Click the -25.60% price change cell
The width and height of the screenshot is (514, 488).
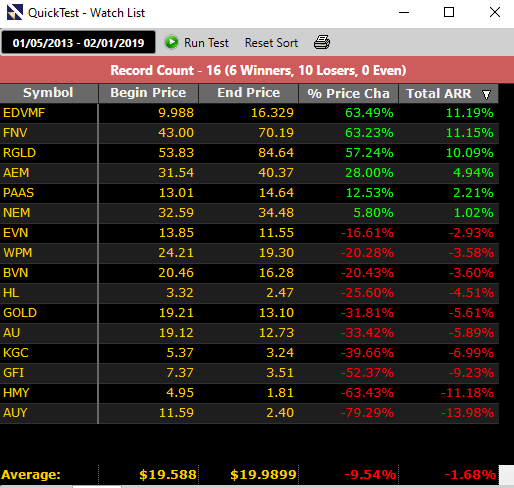(x=367, y=293)
